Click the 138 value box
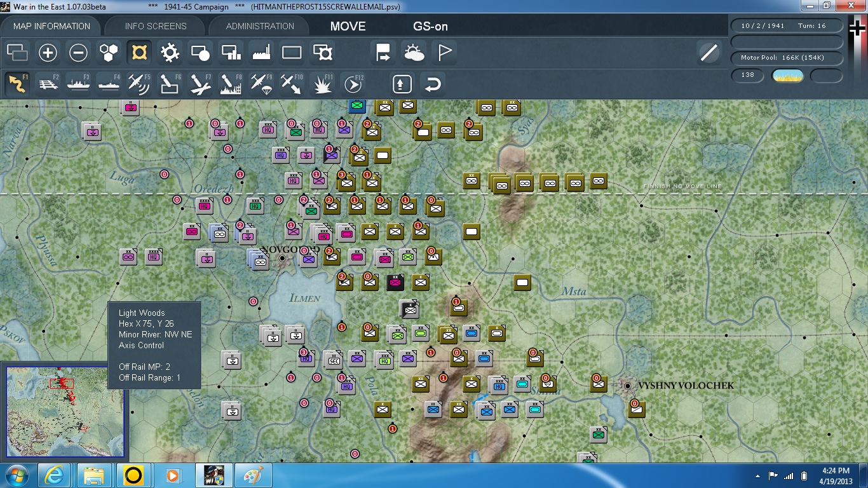 748,75
